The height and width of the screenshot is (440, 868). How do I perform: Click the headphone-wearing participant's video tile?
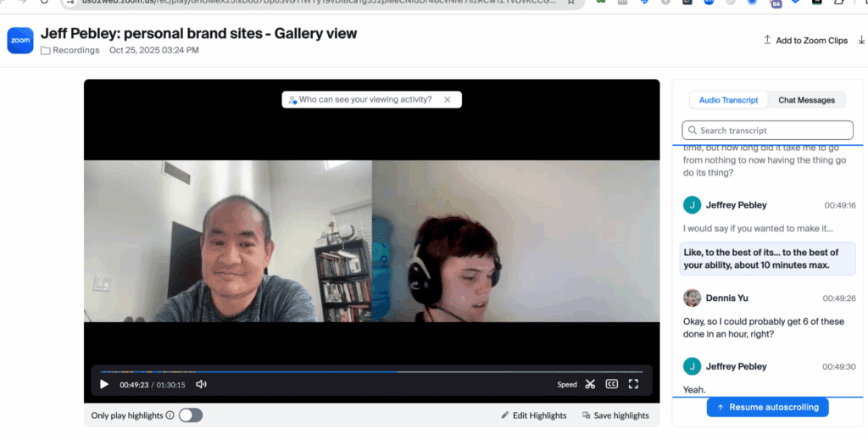pyautogui.click(x=516, y=242)
